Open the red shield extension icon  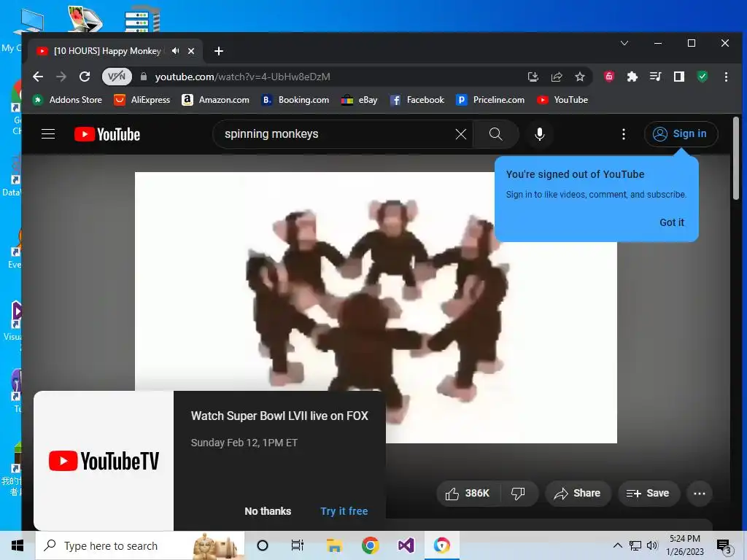[609, 77]
